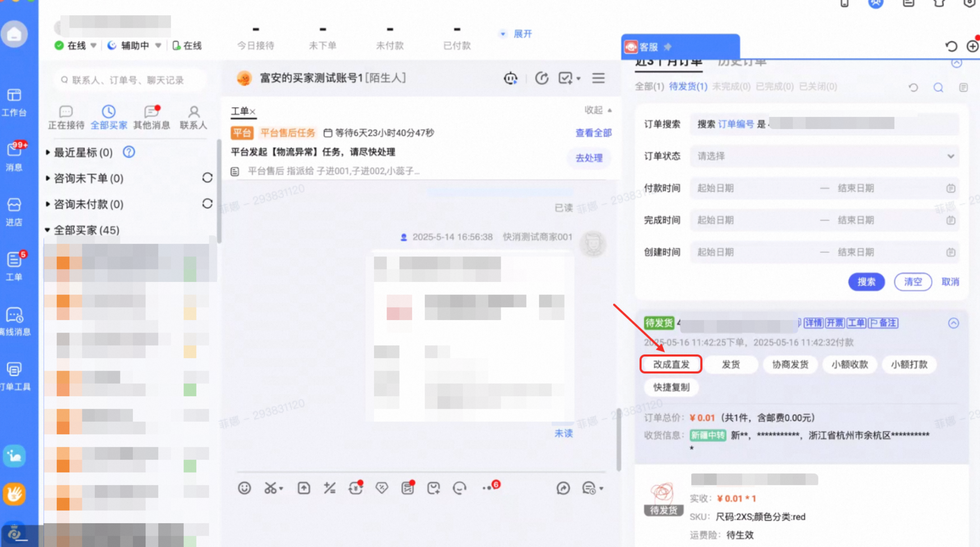The image size is (980, 547).
Task: Switch to the 全部买家 tab
Action: [109, 118]
